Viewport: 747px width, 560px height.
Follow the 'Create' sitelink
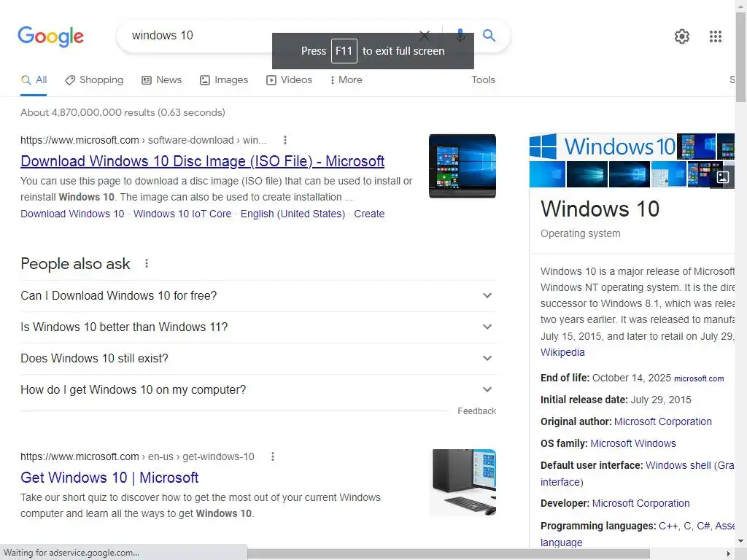point(369,214)
